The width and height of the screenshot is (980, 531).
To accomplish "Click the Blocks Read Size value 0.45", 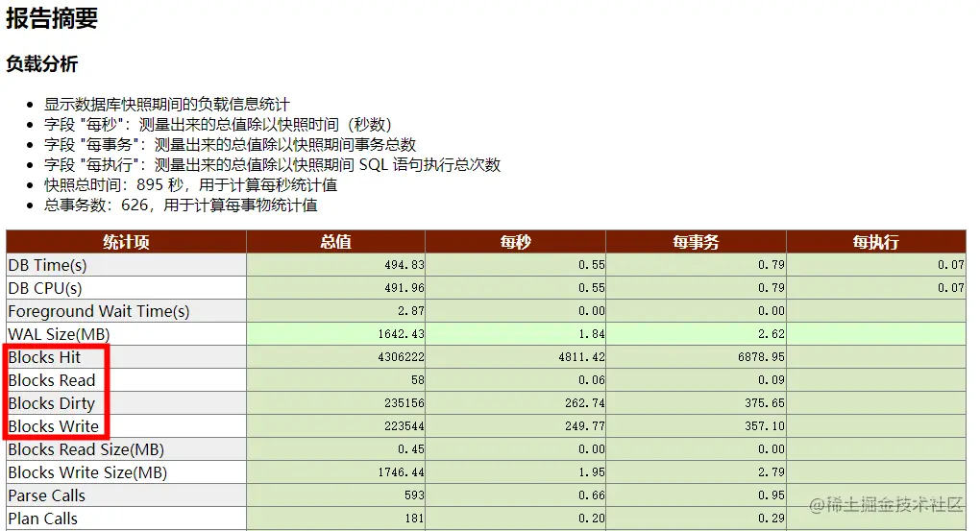I will (410, 449).
